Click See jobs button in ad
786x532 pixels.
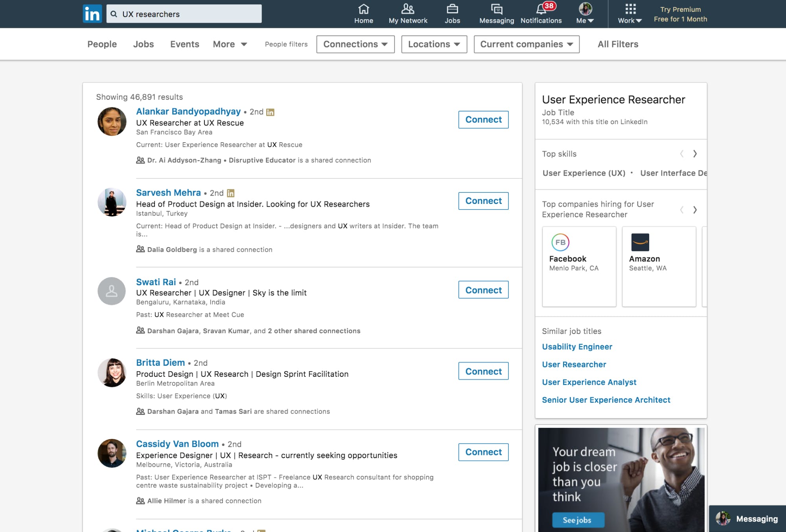578,520
